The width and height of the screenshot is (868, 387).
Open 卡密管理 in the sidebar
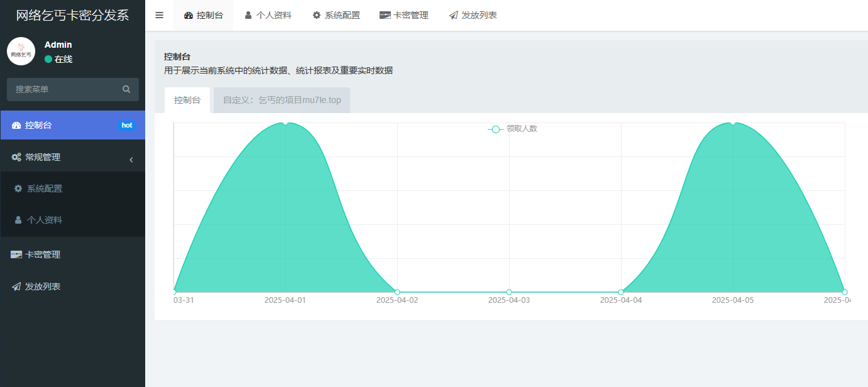43,254
